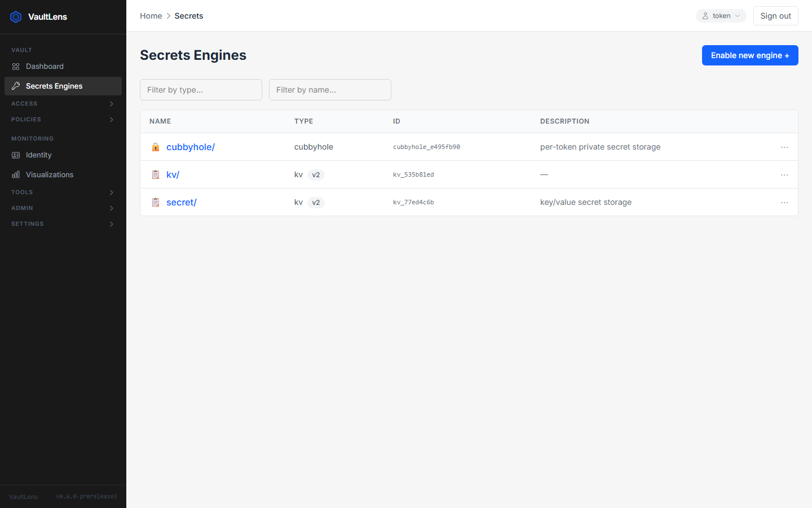Focus the Filter by name field
This screenshot has height=508, width=812.
point(330,90)
